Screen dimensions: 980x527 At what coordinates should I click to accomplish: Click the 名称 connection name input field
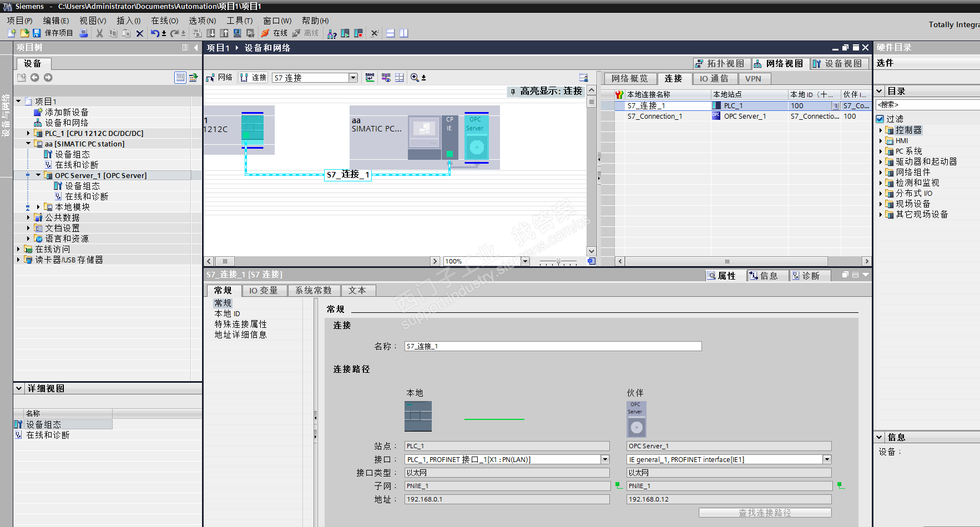coord(553,346)
